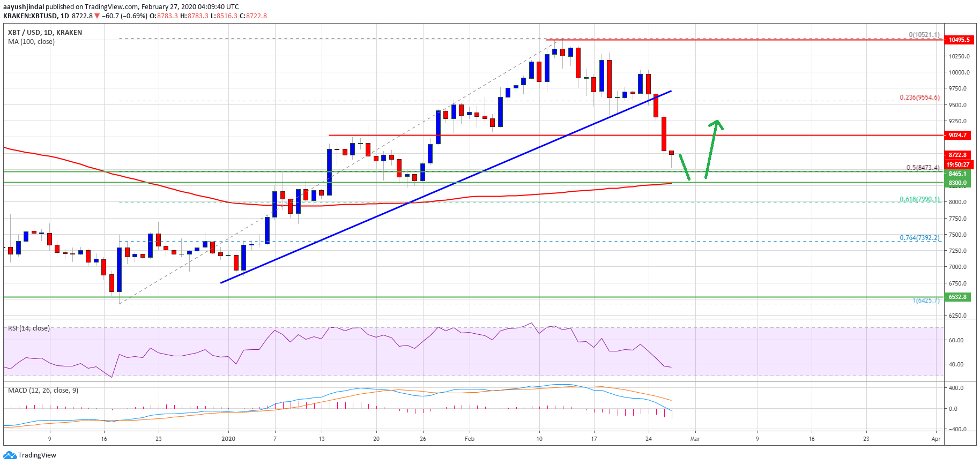Click the 0.764(7392.2) Fibonacci label

[919, 238]
